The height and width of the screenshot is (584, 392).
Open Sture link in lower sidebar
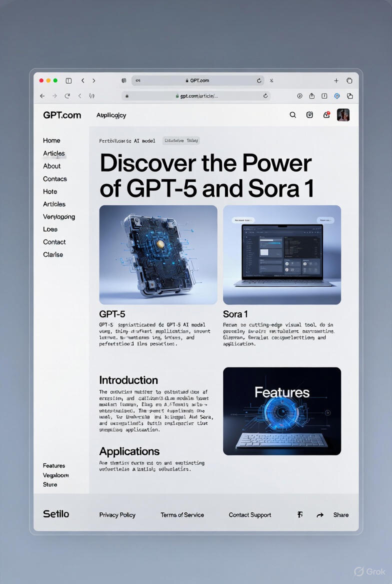click(50, 484)
